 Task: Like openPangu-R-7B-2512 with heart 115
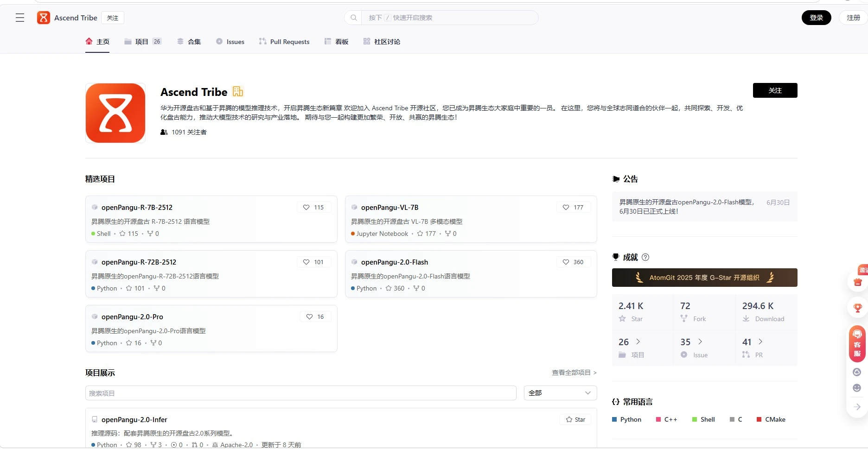[313, 207]
